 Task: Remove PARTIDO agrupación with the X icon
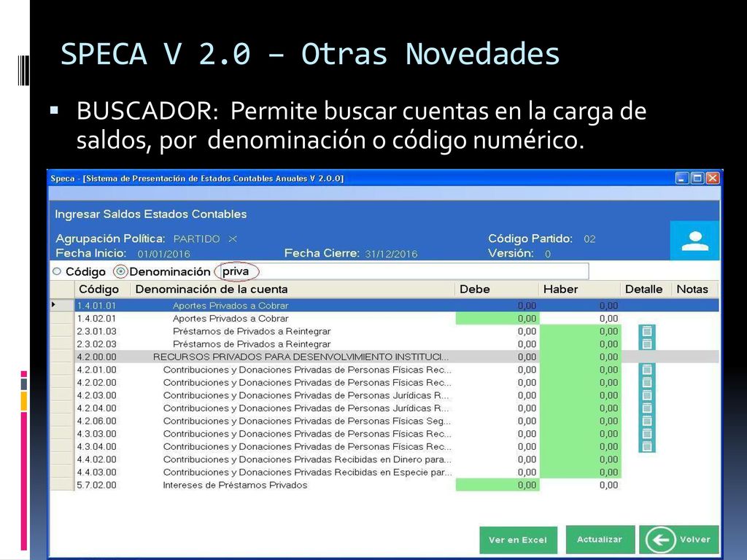tap(233, 238)
